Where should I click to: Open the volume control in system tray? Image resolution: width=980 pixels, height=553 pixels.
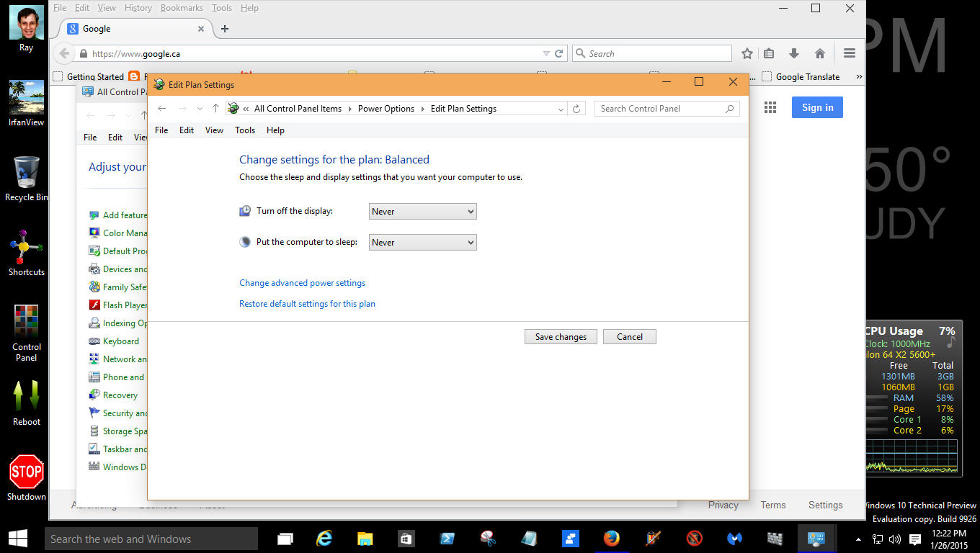point(895,539)
